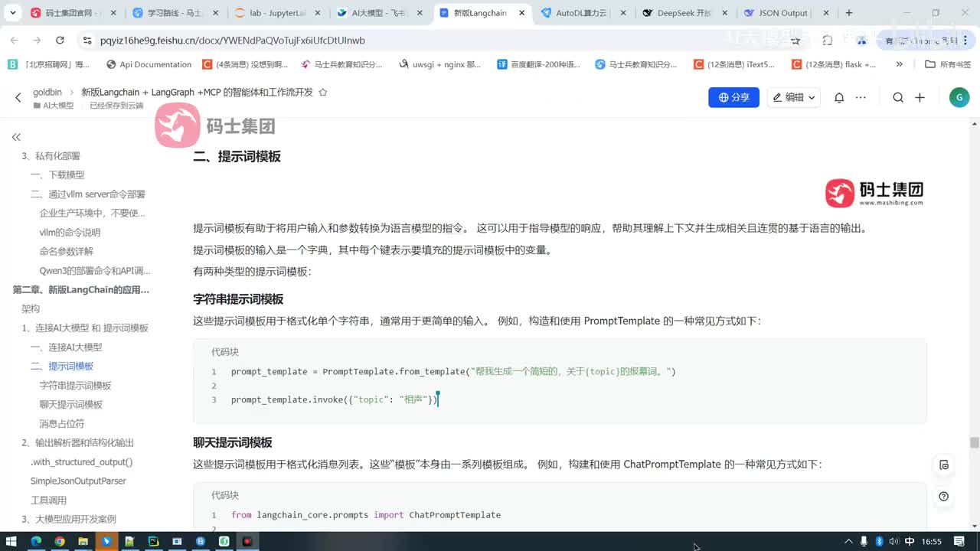Jump to 一、下载模型 in outline
980x551 pixels.
tap(57, 174)
